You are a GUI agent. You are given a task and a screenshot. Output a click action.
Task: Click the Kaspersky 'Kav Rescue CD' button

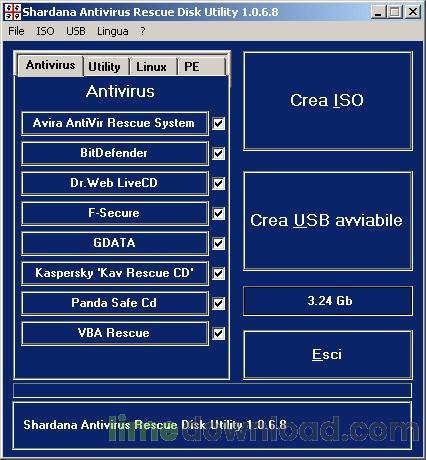tap(115, 273)
